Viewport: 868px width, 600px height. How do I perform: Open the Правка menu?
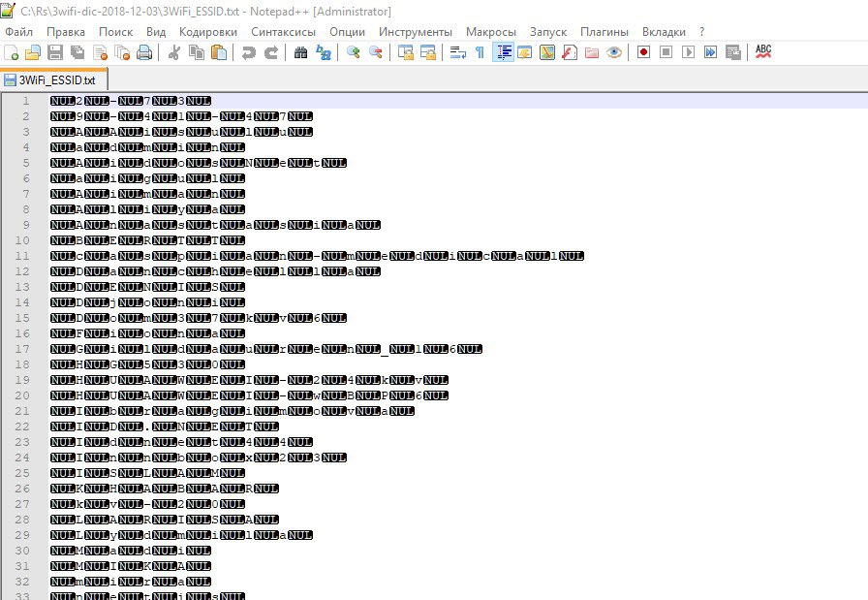[x=66, y=32]
